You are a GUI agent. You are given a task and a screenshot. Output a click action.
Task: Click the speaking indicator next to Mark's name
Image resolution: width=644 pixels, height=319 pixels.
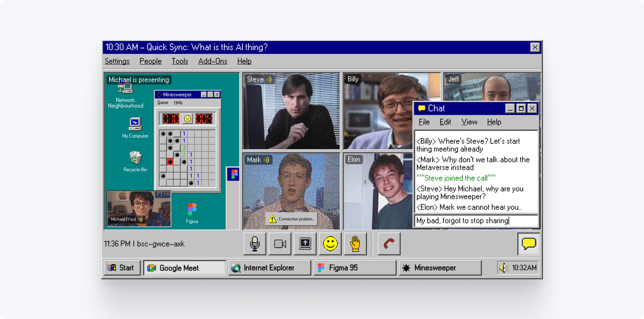[x=266, y=160]
